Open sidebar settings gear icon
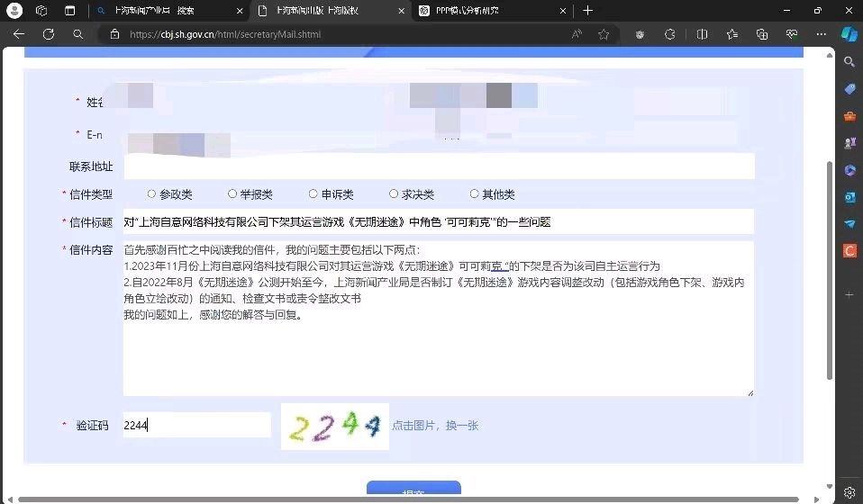This screenshot has width=863, height=504. (849, 492)
